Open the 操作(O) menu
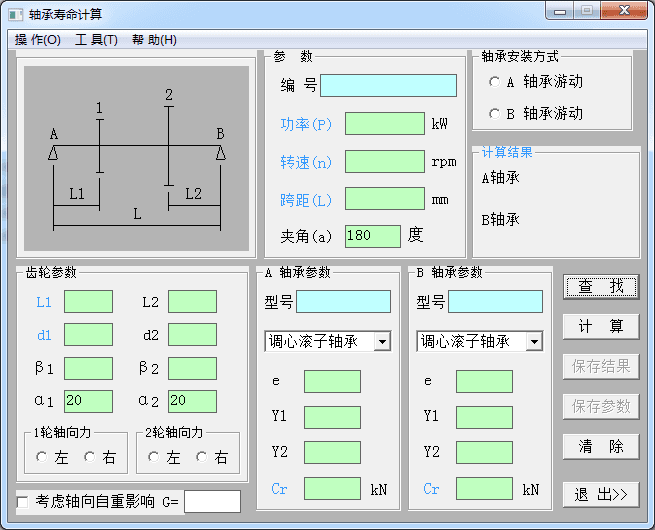 coord(38,40)
